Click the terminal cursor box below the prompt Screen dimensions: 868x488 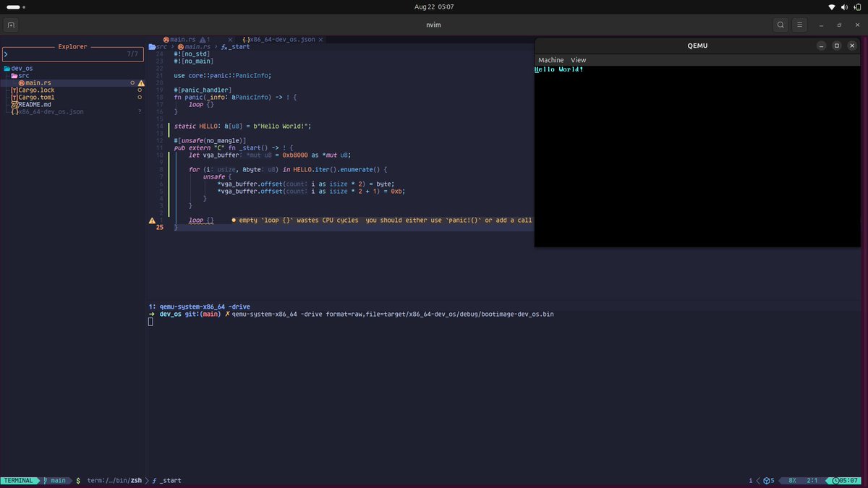(150, 322)
